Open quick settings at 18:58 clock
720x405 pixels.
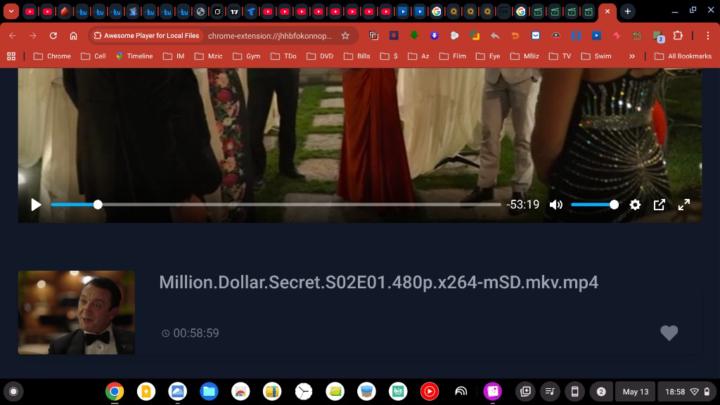coord(687,392)
